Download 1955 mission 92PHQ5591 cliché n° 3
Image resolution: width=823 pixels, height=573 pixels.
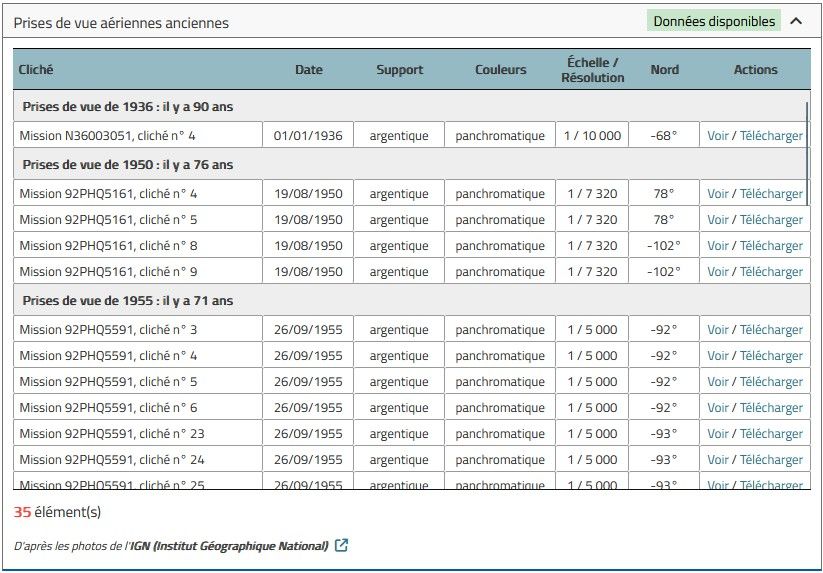click(771, 330)
